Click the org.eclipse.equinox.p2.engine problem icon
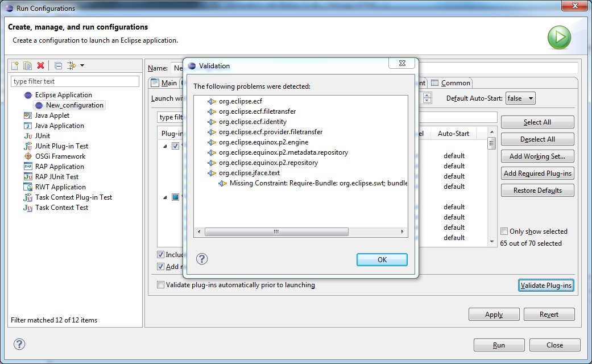This screenshot has height=364, width=592. tap(212, 142)
